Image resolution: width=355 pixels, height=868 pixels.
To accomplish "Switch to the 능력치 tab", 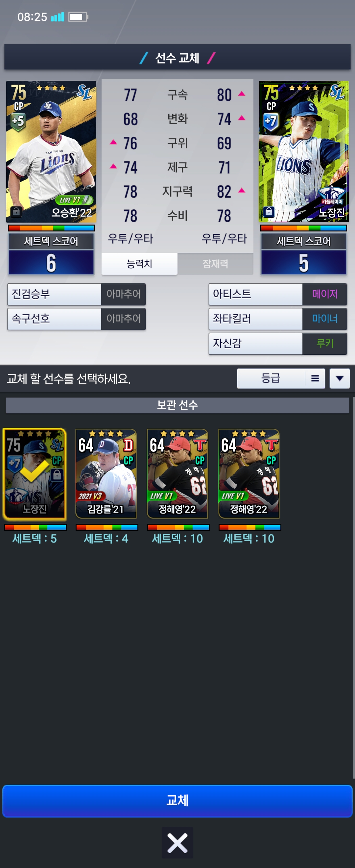I will 139,264.
